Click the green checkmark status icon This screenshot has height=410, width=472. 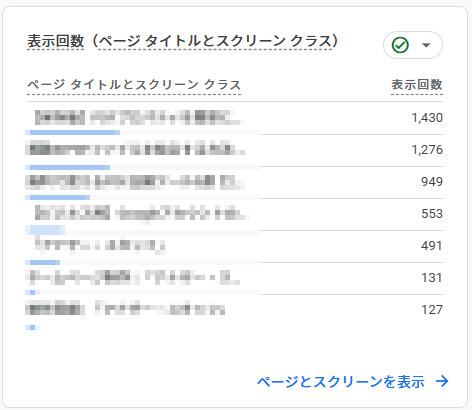(x=400, y=45)
